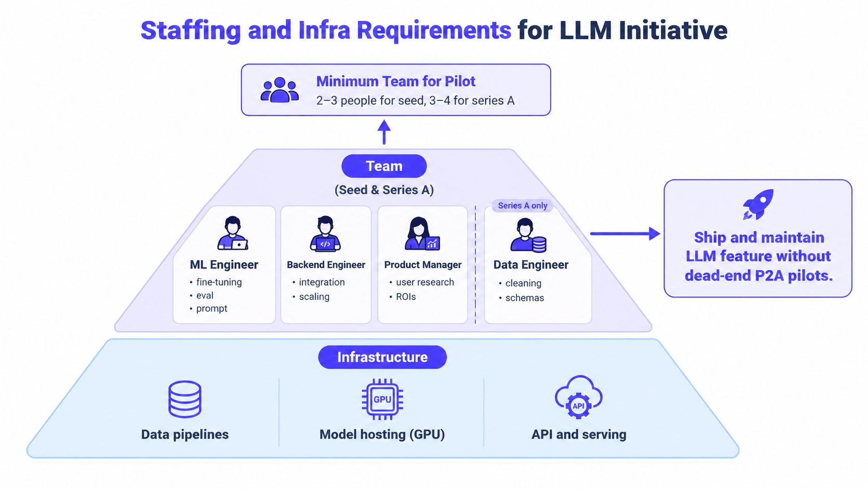Viewport: 868px width, 489px height.
Task: Click the 'Data pipelines' label
Action: (185, 434)
